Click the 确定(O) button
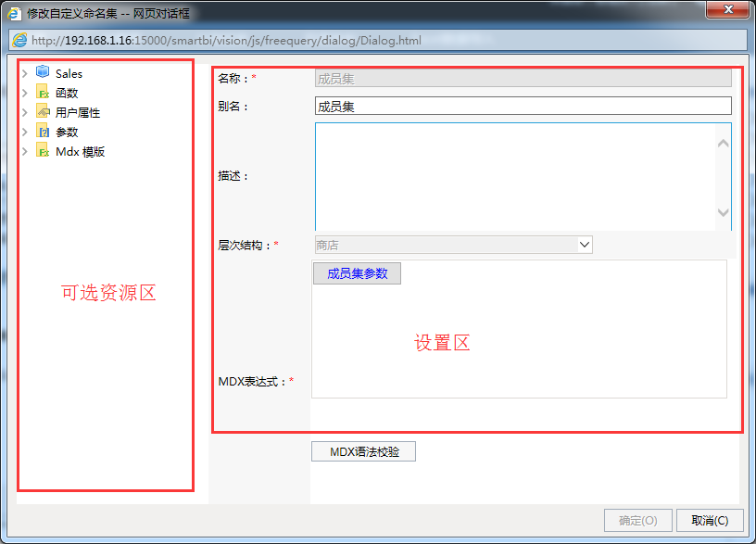 pos(637,521)
